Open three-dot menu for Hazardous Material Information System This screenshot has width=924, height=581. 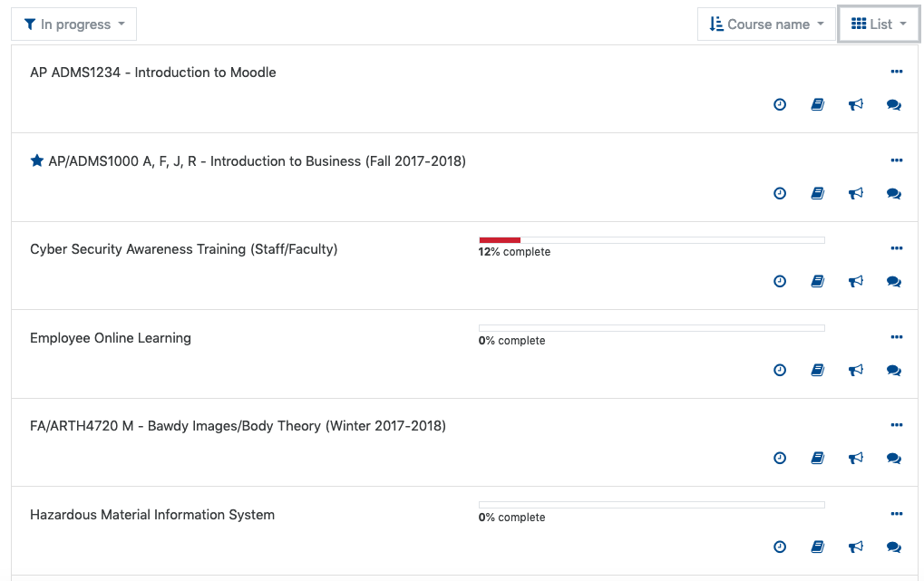pyautogui.click(x=896, y=514)
